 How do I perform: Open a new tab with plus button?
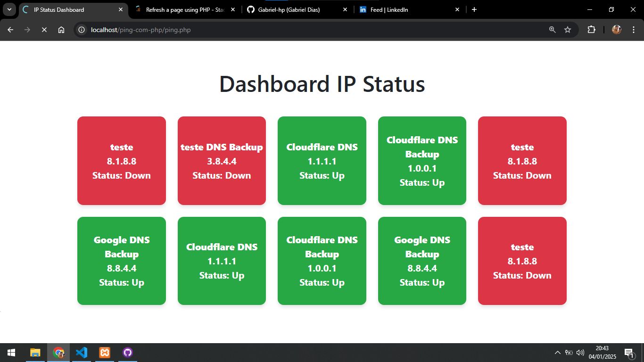point(474,9)
